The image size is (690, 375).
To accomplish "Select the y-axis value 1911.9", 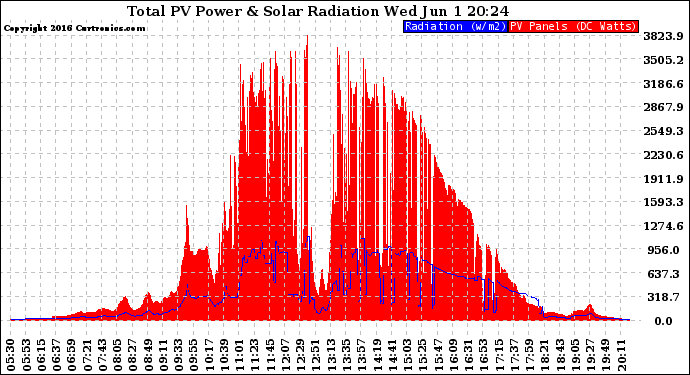I will pos(663,179).
